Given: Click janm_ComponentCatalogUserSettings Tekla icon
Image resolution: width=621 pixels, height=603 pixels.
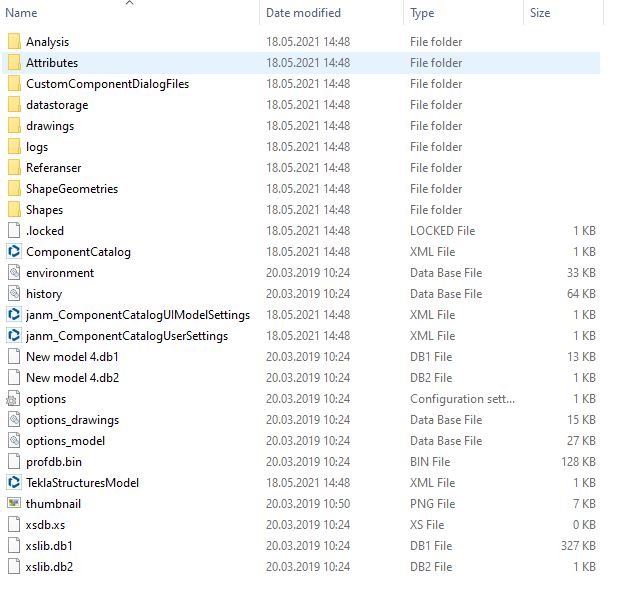Looking at the screenshot, I should [x=14, y=335].
